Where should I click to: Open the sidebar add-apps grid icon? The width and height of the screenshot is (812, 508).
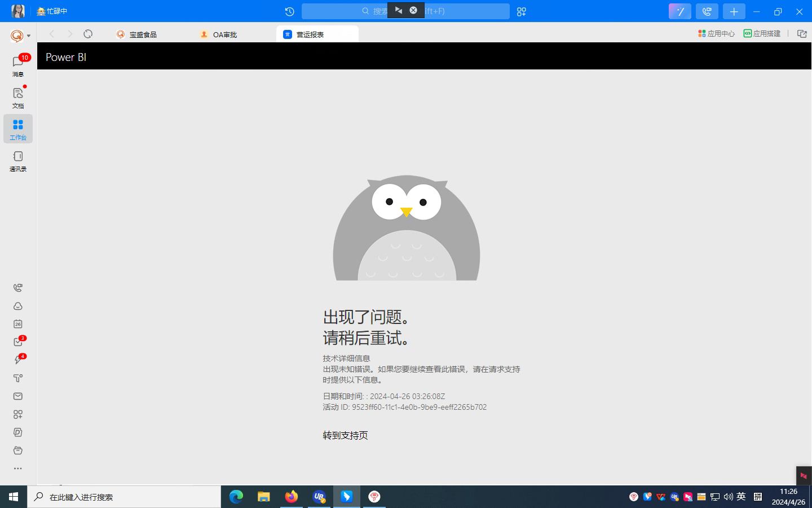[18, 414]
